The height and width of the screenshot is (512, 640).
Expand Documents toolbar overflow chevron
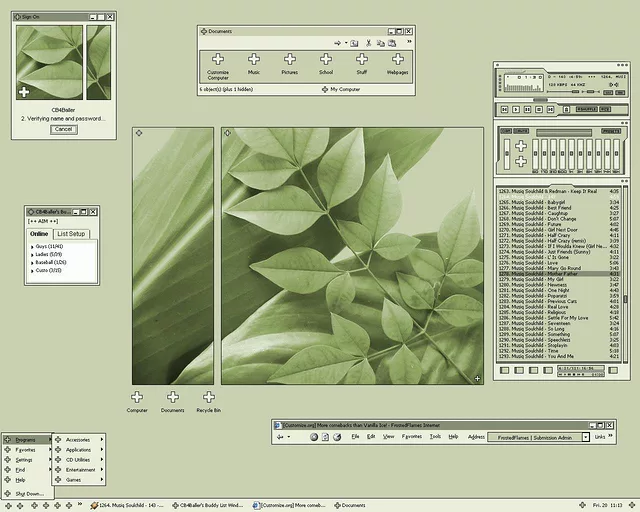409,42
